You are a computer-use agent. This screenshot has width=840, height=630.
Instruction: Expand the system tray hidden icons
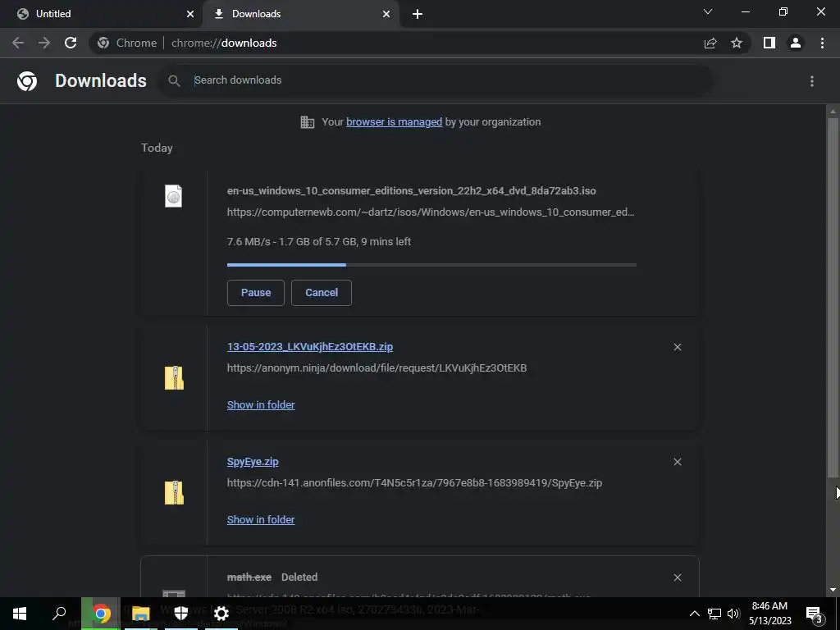694,614
